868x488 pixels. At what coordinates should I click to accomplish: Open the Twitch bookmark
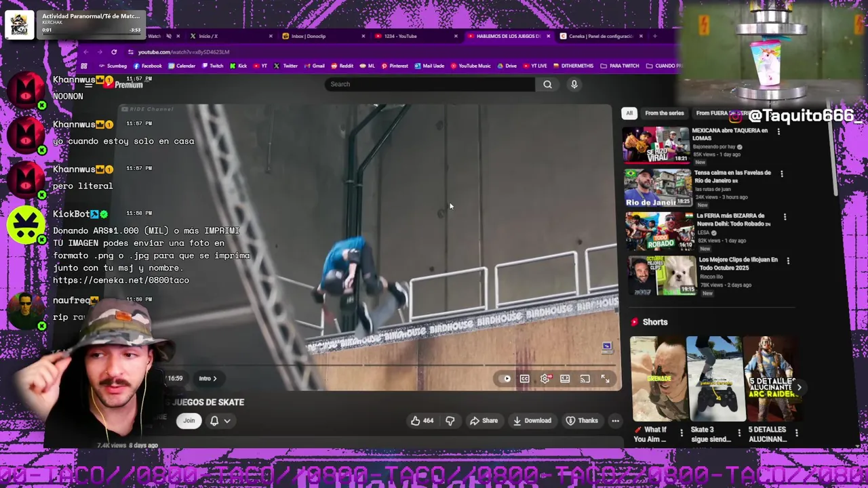[x=212, y=66]
